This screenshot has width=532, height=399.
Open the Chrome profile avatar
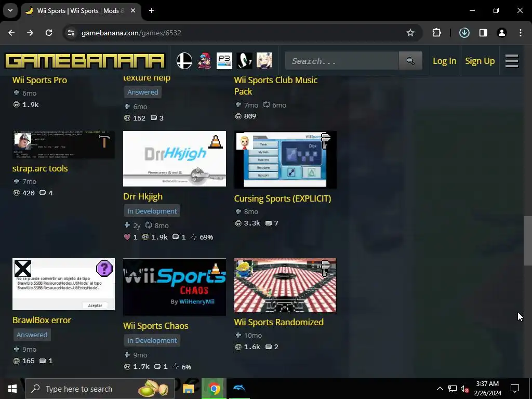[x=501, y=33]
